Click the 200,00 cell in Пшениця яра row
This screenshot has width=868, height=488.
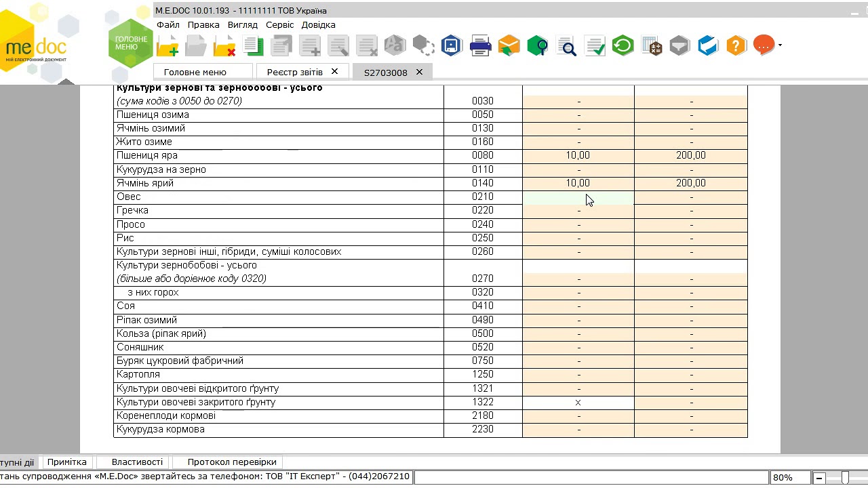click(691, 156)
